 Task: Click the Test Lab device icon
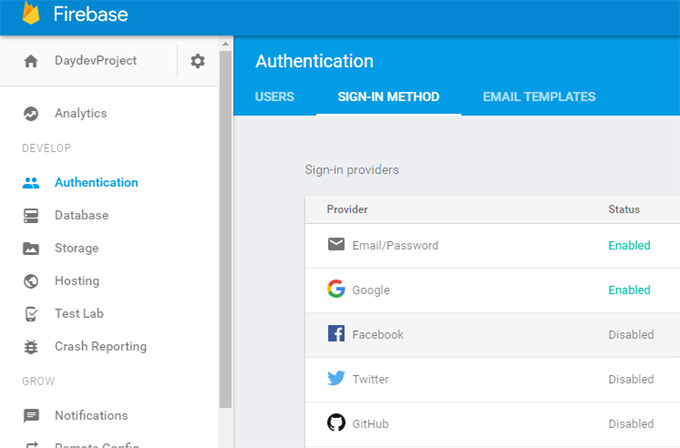(x=31, y=314)
